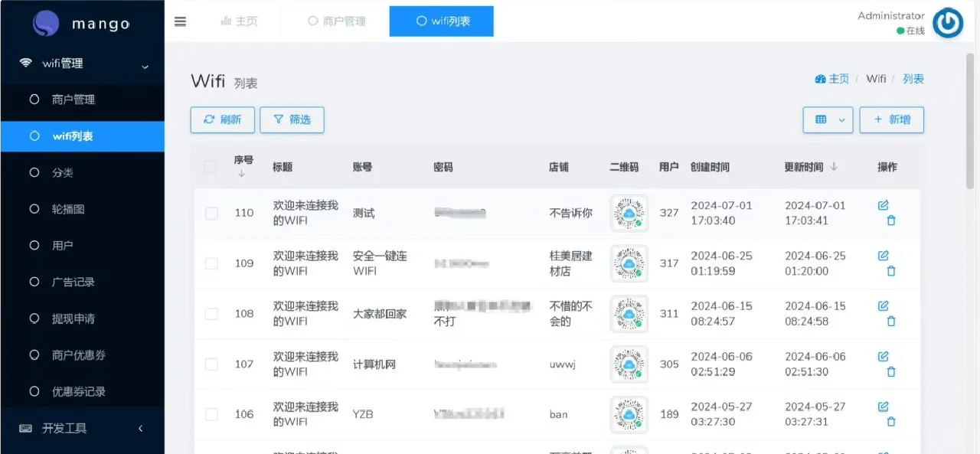
Task: Click the trash delete icon for row 109
Action: (890, 271)
